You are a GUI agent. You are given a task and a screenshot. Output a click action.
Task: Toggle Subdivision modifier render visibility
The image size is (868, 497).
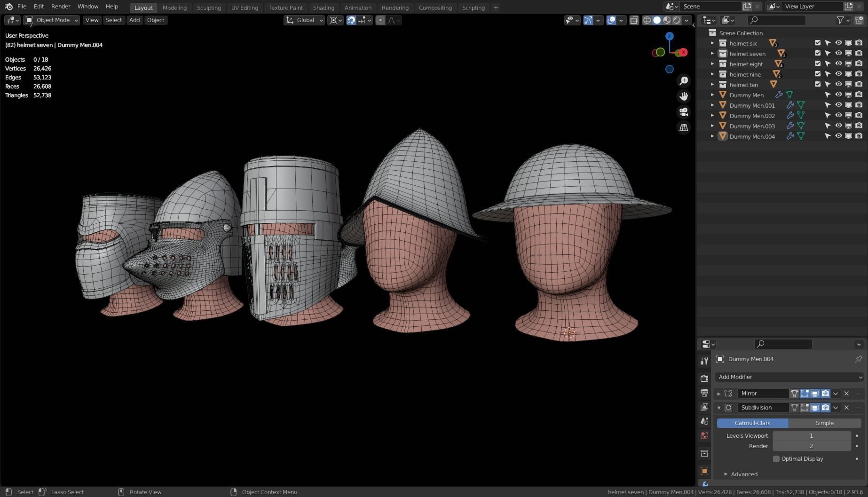tap(825, 408)
